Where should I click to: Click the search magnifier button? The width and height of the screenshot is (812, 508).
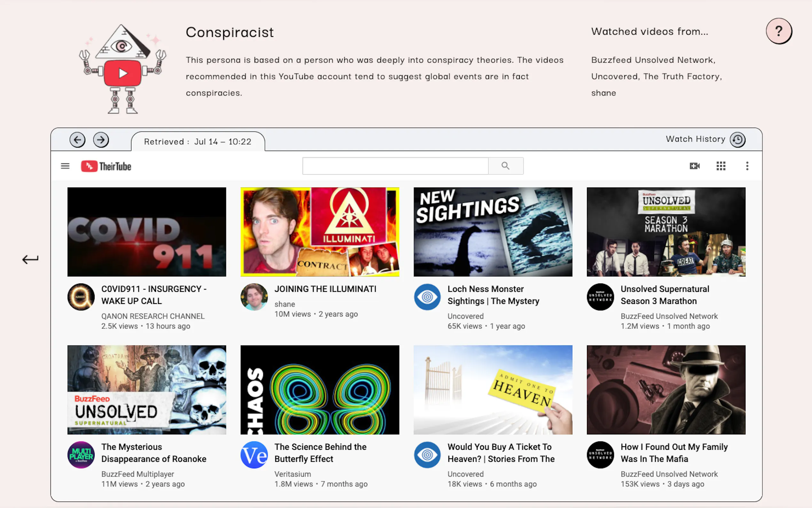point(505,166)
